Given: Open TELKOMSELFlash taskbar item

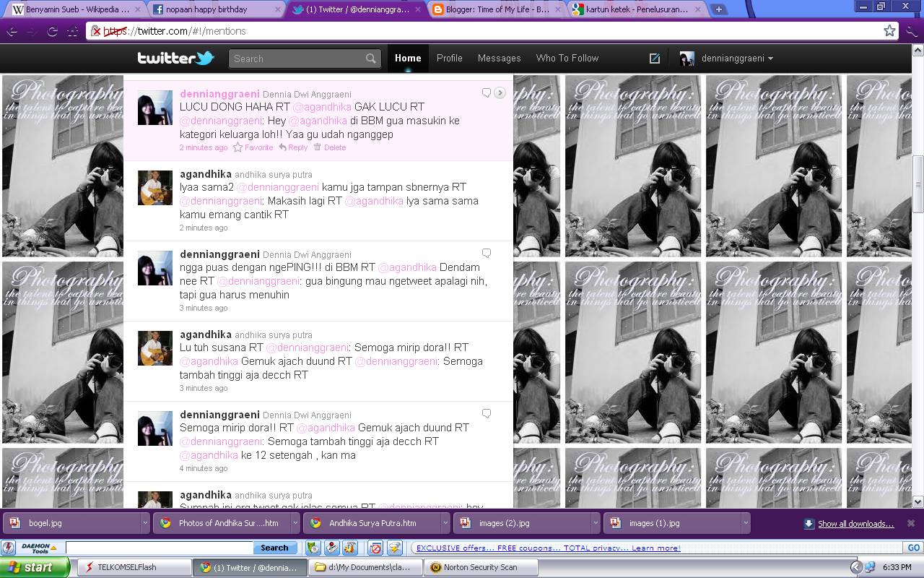Looking at the screenshot, I should coord(133,567).
